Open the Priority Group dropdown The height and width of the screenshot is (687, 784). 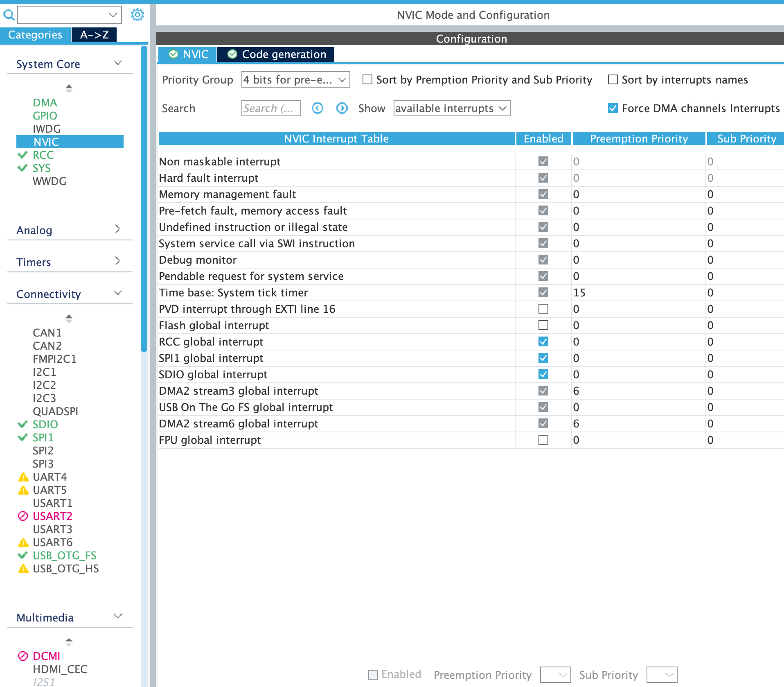295,79
